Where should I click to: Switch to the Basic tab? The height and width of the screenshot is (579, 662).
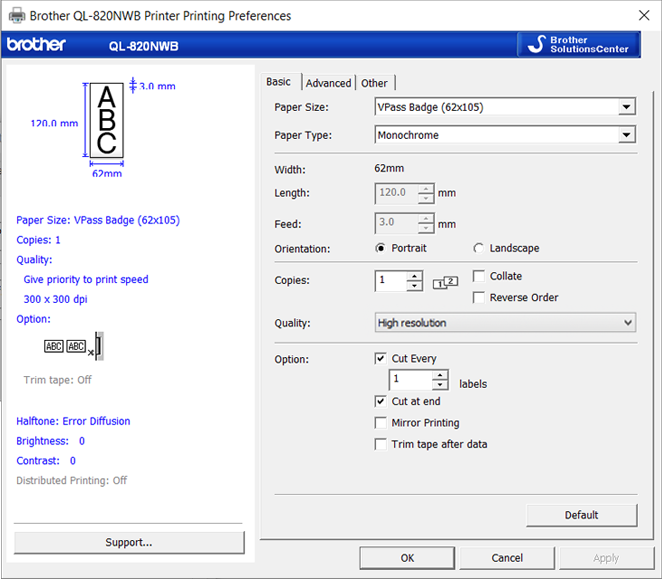279,82
